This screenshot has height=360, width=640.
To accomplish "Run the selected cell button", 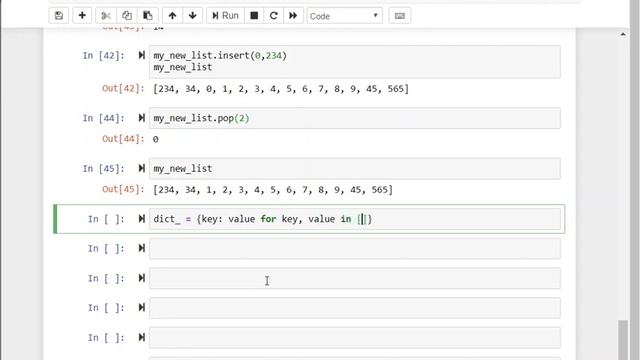I will [x=225, y=16].
